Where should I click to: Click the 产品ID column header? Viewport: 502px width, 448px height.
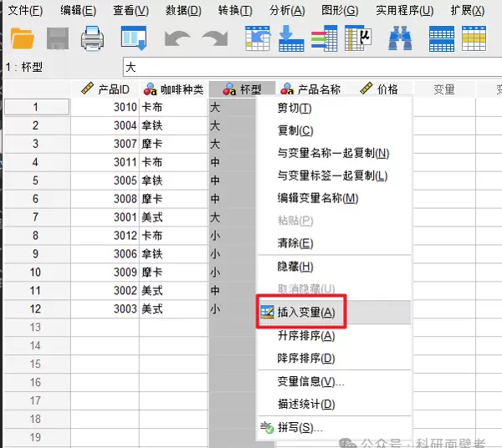point(105,89)
